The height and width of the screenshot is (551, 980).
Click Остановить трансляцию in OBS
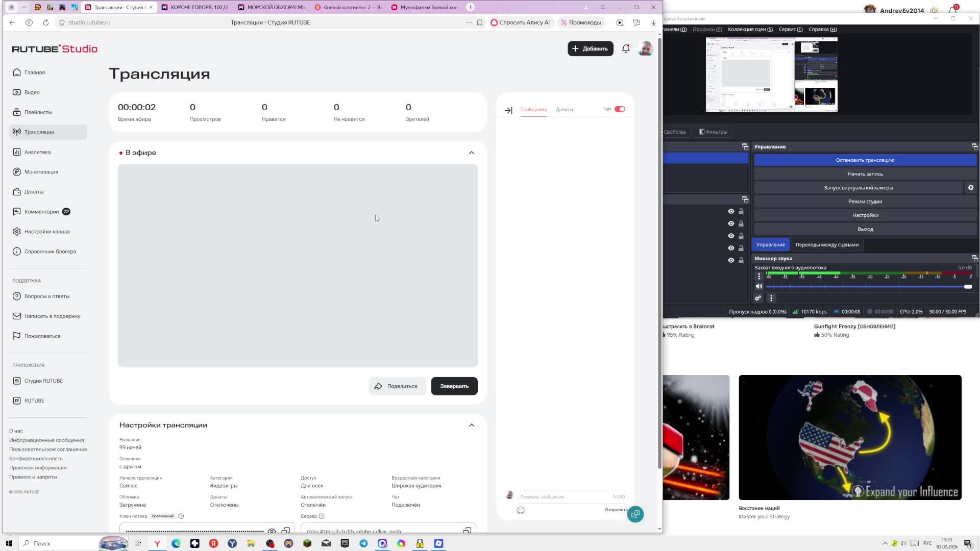click(865, 160)
